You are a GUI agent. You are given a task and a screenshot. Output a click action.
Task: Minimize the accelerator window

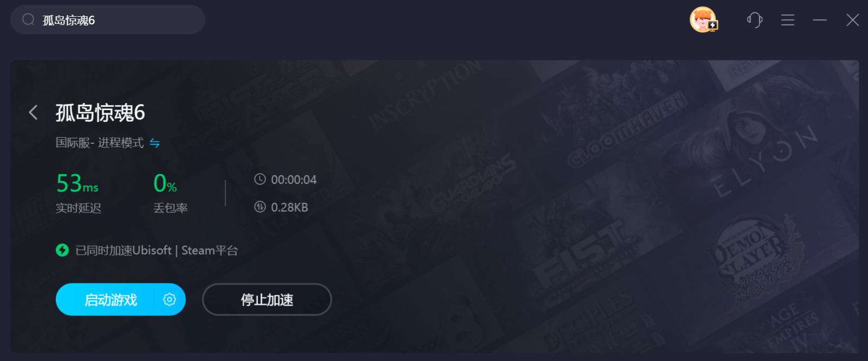click(820, 20)
